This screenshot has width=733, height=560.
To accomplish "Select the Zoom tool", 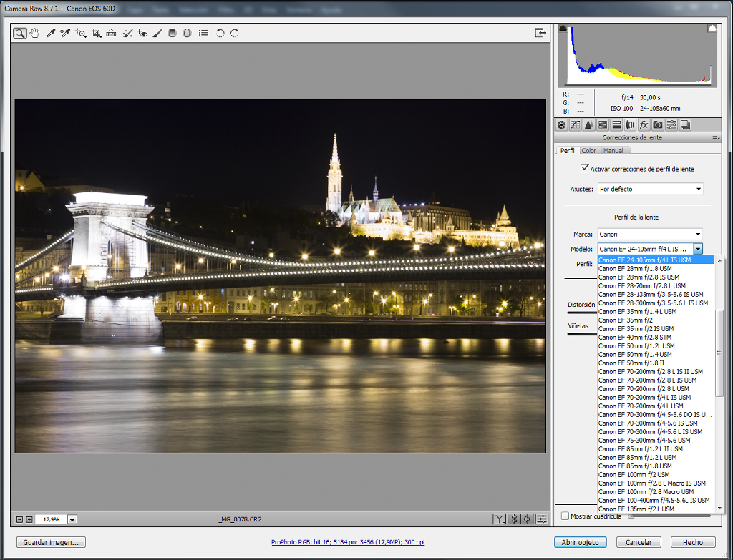I will [x=19, y=33].
